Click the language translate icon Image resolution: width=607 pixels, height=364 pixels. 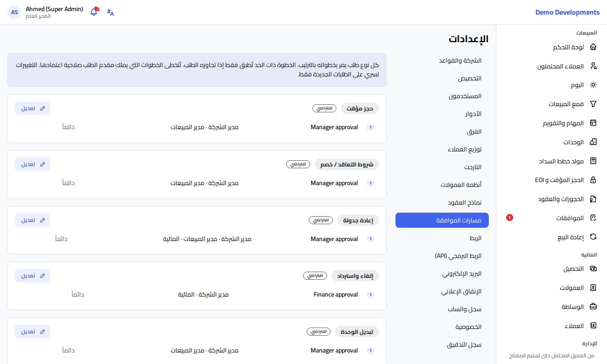coord(111,12)
